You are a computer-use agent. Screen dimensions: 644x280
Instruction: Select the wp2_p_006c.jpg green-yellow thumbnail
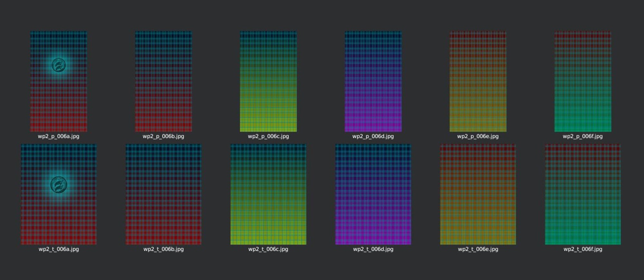click(268, 81)
